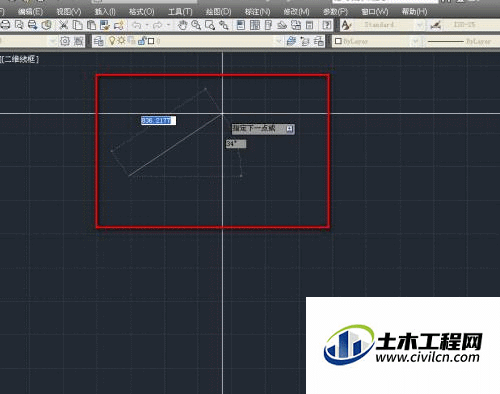Undo the last action with arrow icon

pyautogui.click(x=137, y=25)
